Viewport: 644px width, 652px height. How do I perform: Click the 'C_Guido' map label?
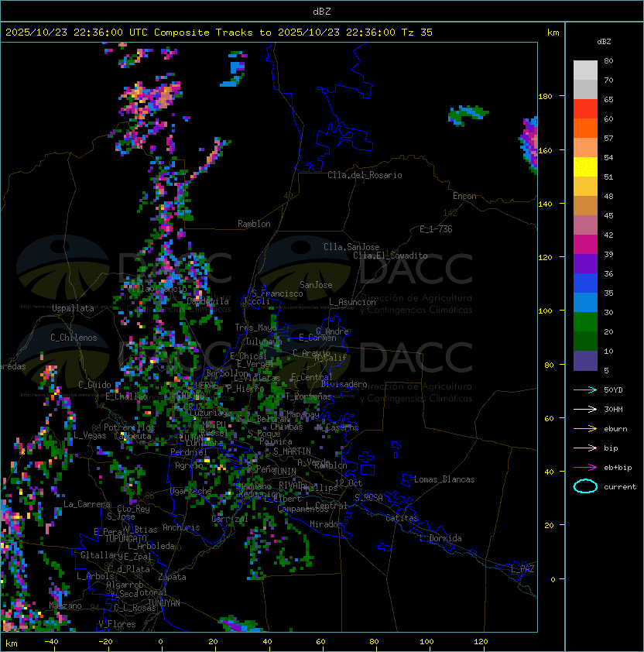[x=94, y=385]
